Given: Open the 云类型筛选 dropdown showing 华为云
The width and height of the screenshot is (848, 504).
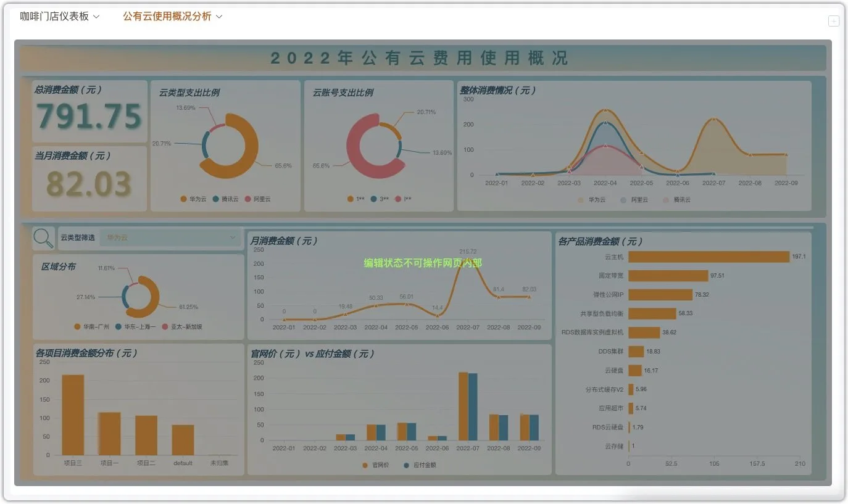Looking at the screenshot, I should (x=170, y=238).
